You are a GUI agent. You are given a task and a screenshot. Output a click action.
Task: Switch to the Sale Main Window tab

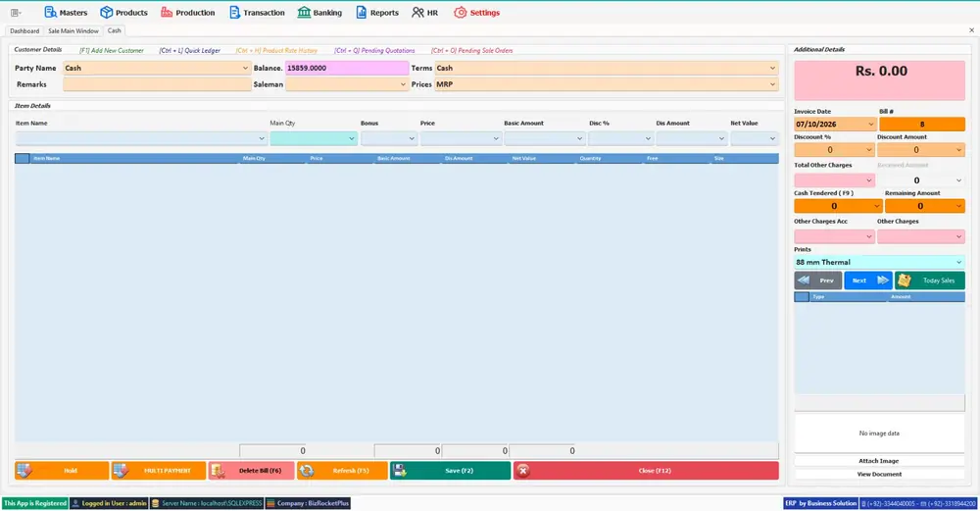(73, 30)
